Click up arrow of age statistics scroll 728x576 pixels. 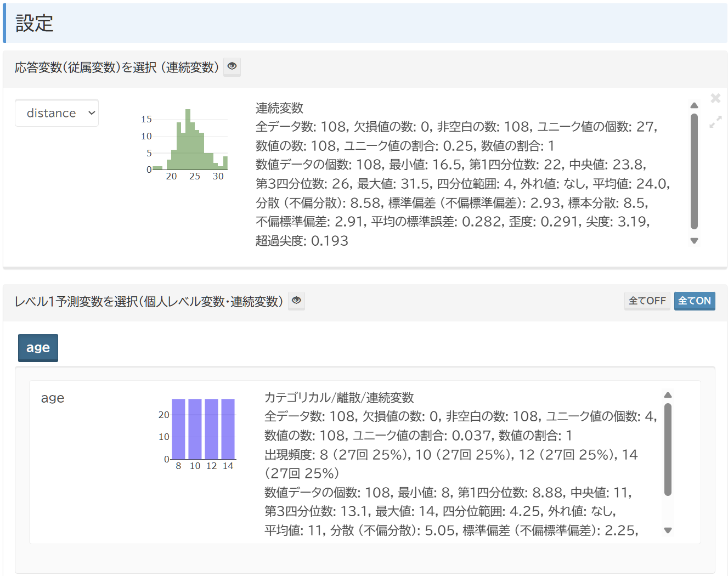click(x=668, y=395)
